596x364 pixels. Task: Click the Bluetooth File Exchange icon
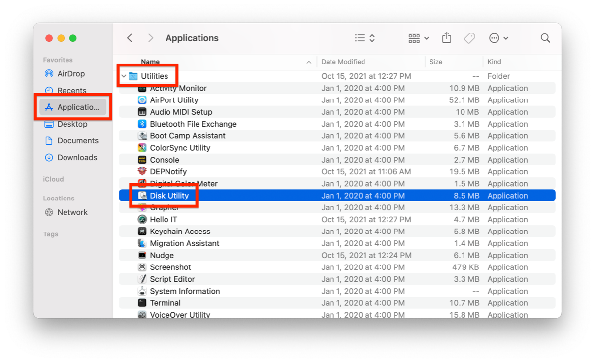click(142, 124)
